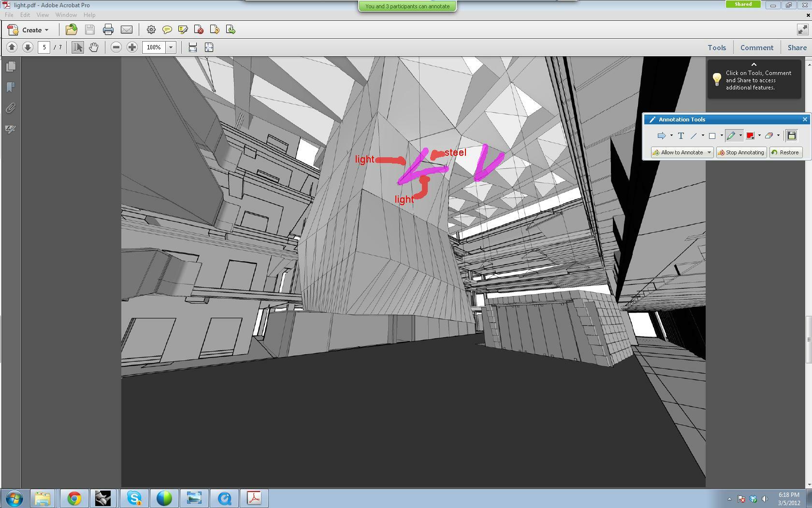This screenshot has height=508, width=812.
Task: Open the Windows Start menu
Action: [x=14, y=498]
